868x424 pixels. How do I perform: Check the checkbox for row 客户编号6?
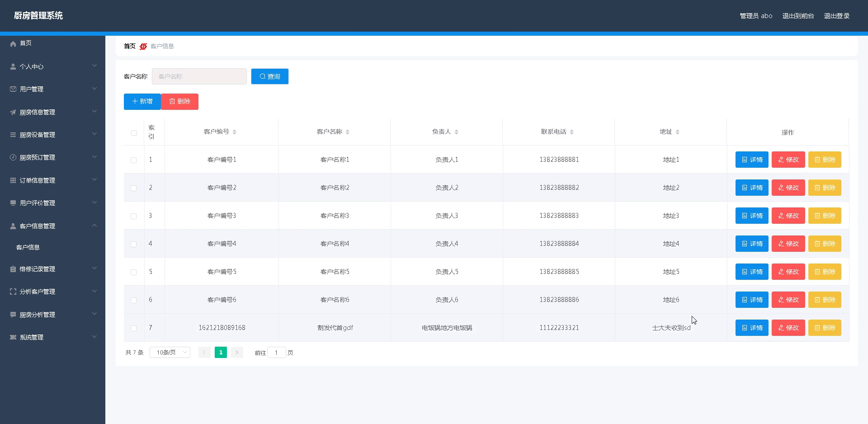coord(133,300)
